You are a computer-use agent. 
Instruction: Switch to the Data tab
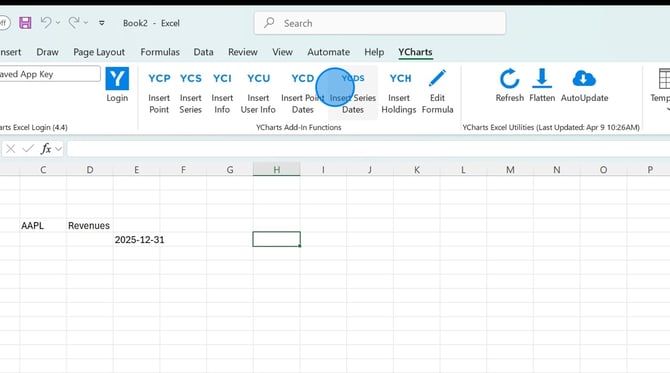[203, 52]
